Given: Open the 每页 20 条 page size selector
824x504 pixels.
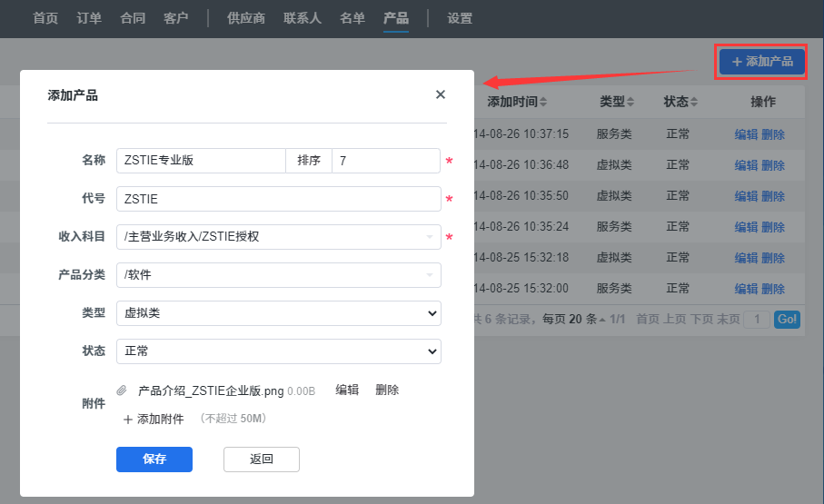Looking at the screenshot, I should tap(574, 319).
